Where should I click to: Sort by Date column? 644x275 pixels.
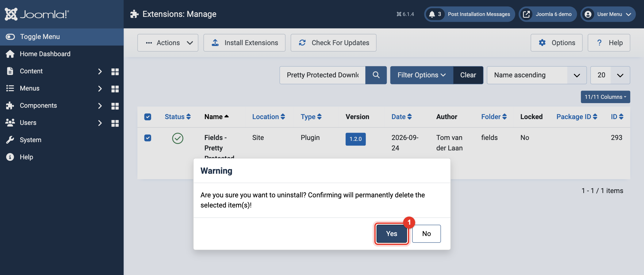[401, 117]
